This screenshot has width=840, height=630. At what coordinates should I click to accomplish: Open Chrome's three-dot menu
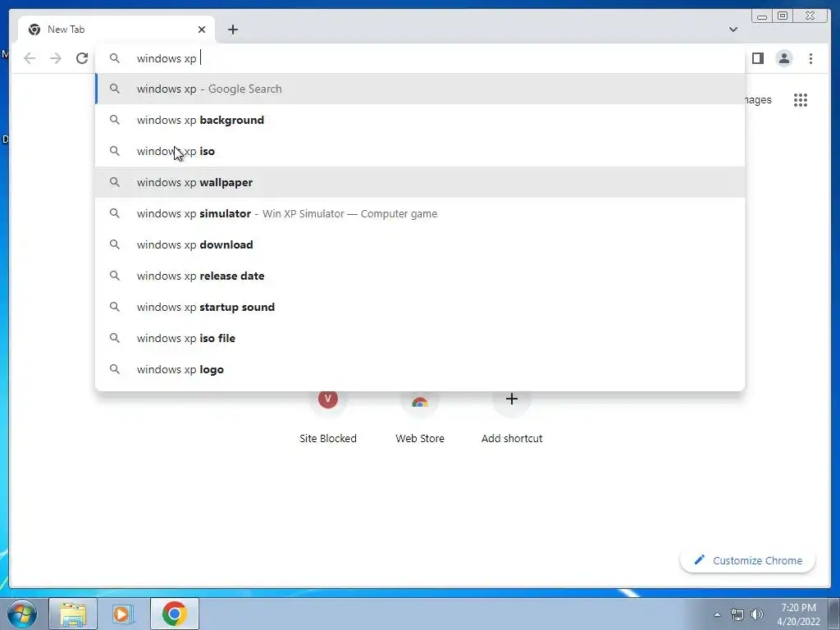click(x=810, y=58)
